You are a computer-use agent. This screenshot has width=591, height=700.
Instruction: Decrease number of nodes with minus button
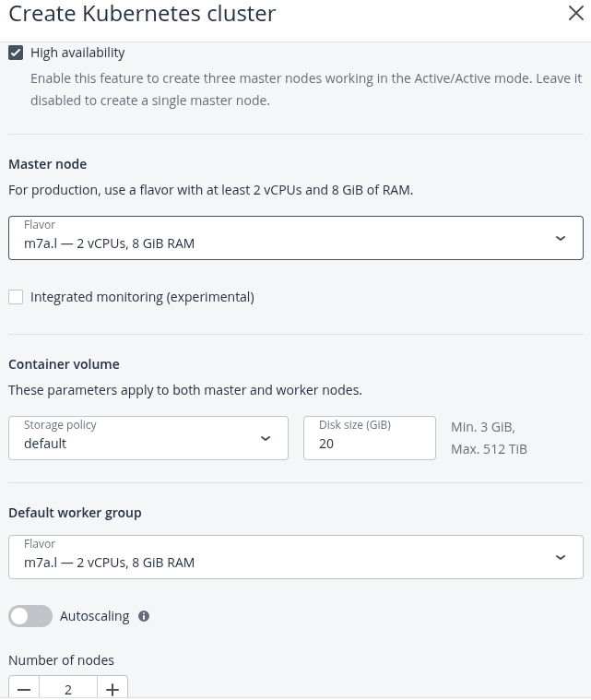(24, 689)
